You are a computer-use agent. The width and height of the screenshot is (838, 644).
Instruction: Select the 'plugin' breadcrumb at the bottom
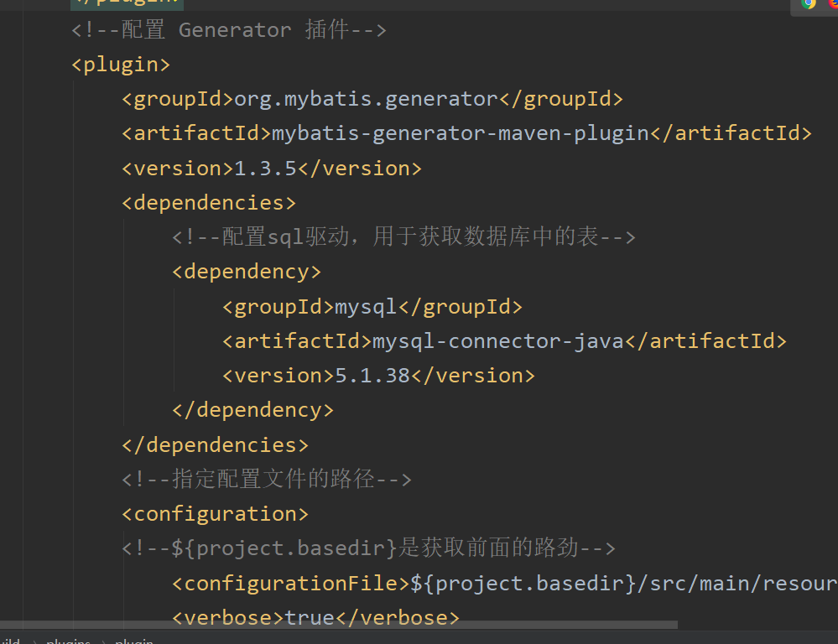[x=134, y=641]
